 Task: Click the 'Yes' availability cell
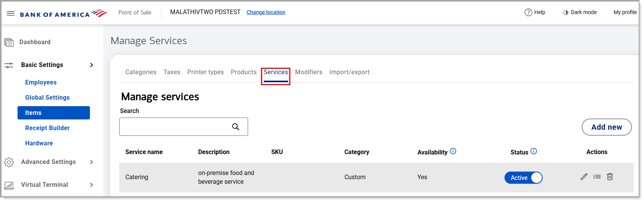point(422,177)
